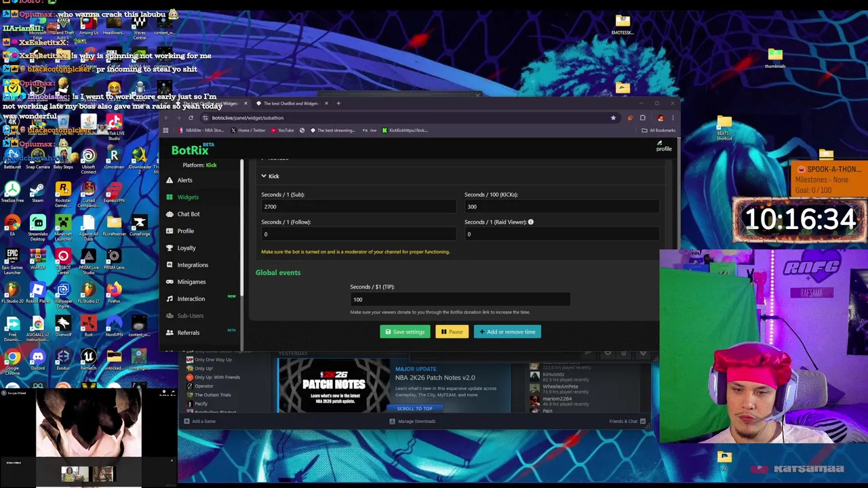Bookmark this page with the star
Image resolution: width=868 pixels, height=488 pixels.
coord(613,118)
